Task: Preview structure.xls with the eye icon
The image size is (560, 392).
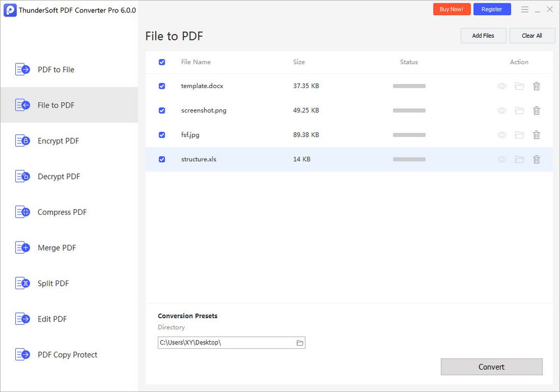Action: (502, 159)
